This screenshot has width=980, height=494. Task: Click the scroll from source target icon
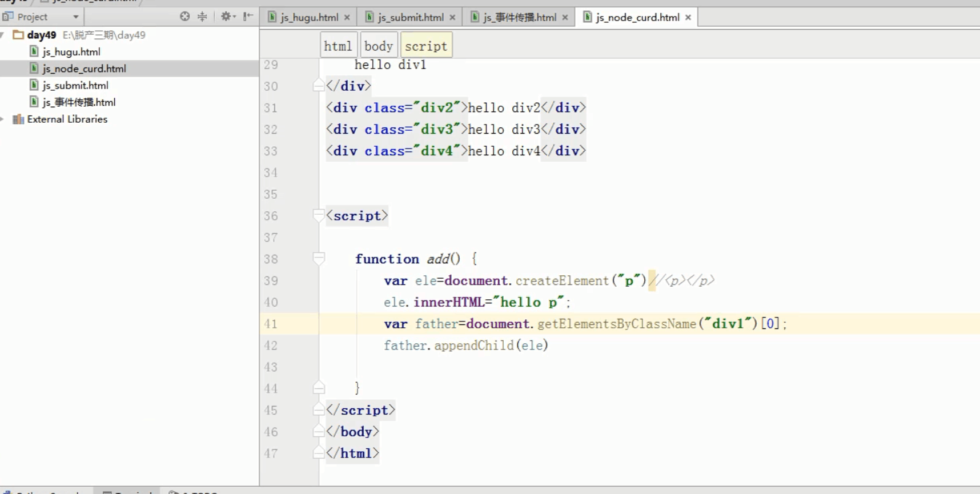point(184,17)
